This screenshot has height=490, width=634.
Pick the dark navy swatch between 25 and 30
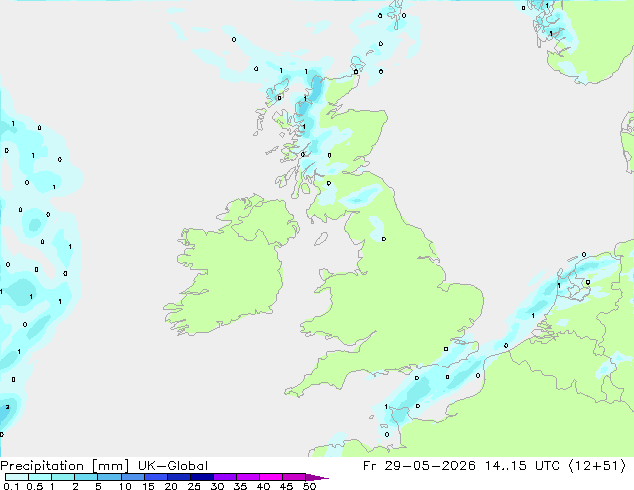(202, 477)
